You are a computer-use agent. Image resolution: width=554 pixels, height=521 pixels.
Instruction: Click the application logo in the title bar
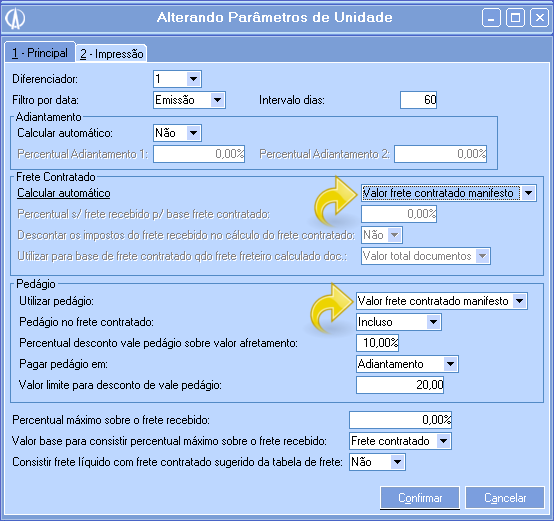coord(15,18)
